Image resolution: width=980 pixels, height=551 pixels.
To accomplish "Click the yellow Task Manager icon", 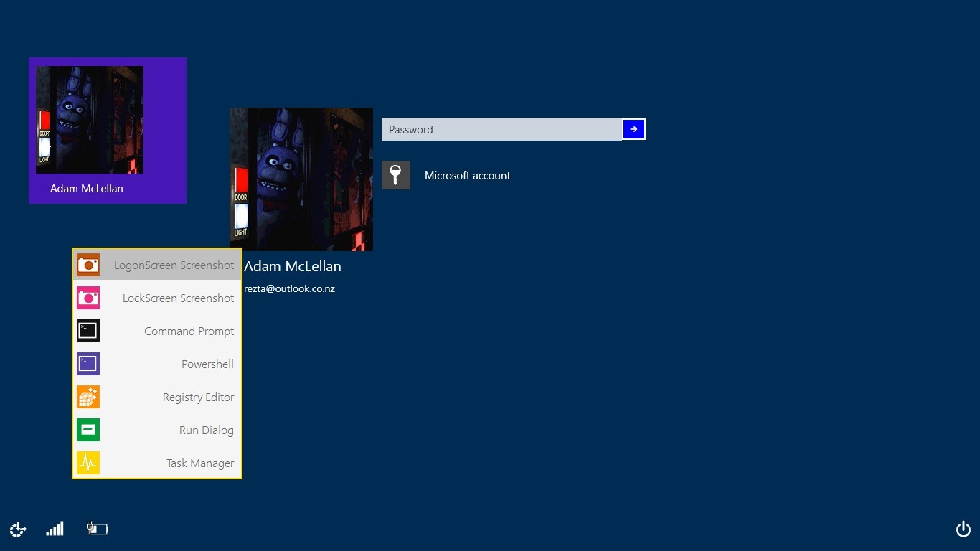I will click(88, 463).
